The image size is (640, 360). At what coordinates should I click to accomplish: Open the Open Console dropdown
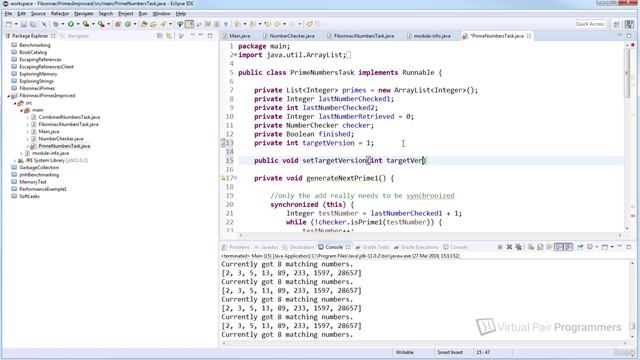[612, 247]
